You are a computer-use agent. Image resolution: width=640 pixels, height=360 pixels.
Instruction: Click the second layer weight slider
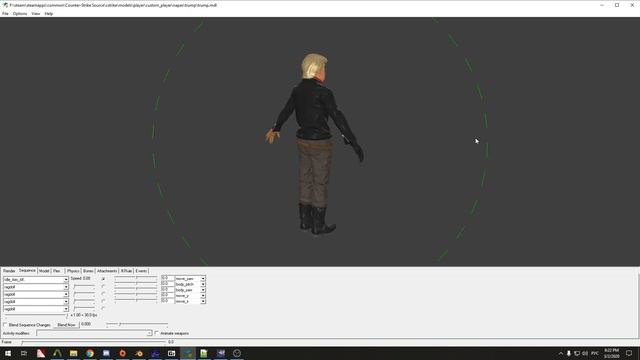(x=84, y=287)
